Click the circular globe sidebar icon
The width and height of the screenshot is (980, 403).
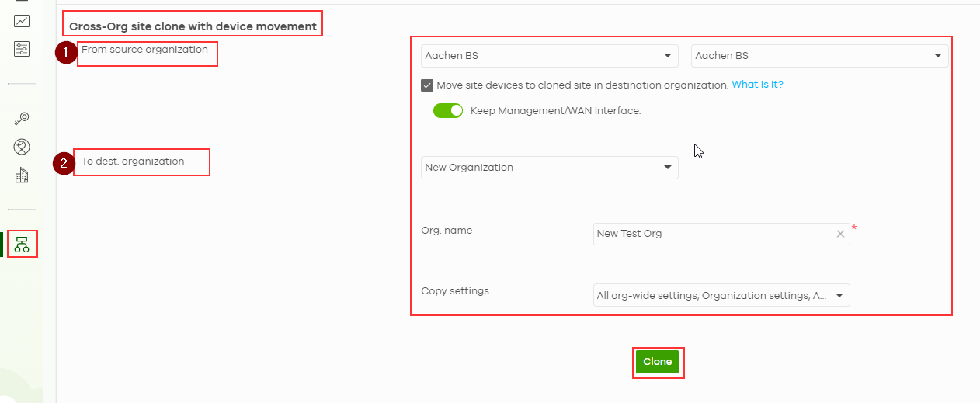point(22,147)
